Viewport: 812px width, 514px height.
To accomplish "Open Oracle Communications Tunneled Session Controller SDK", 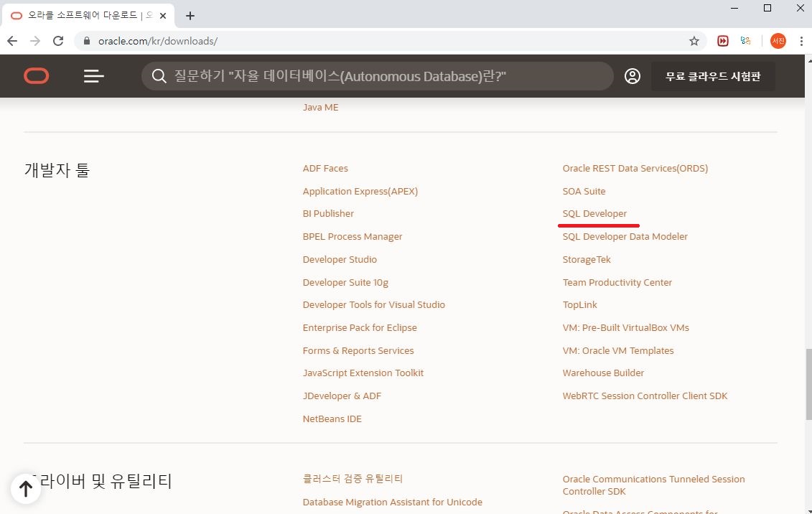I will point(653,485).
